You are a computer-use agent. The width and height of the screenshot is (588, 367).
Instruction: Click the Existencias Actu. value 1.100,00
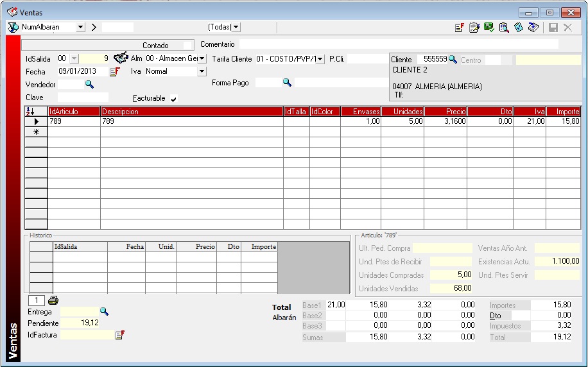point(557,261)
